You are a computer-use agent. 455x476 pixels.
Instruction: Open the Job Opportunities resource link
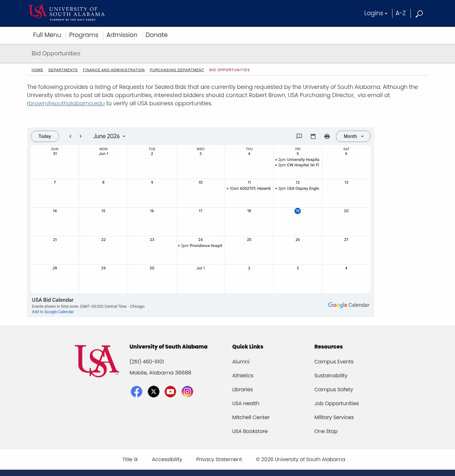(337, 403)
